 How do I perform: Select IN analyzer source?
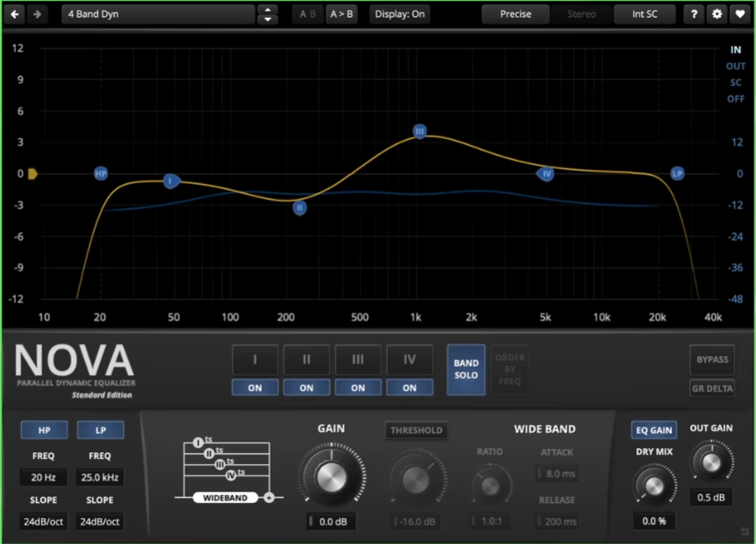tap(736, 50)
